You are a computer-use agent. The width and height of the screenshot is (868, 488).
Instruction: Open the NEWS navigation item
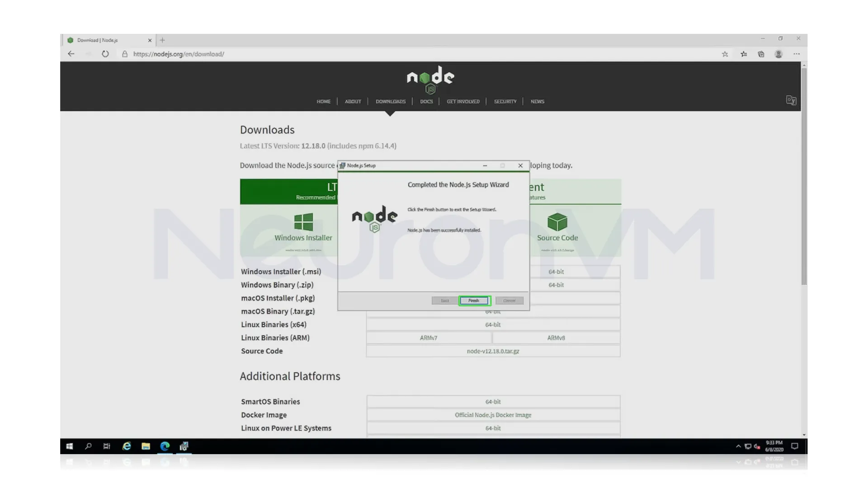point(537,102)
